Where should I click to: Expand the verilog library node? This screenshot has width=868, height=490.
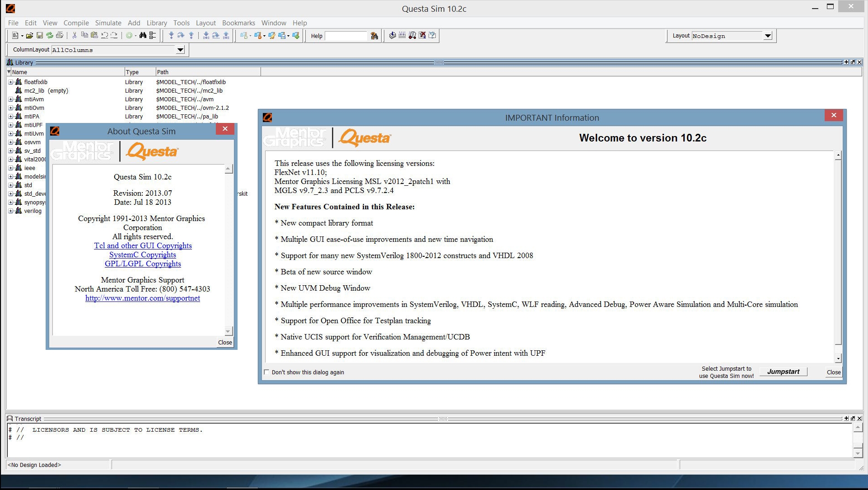point(10,211)
